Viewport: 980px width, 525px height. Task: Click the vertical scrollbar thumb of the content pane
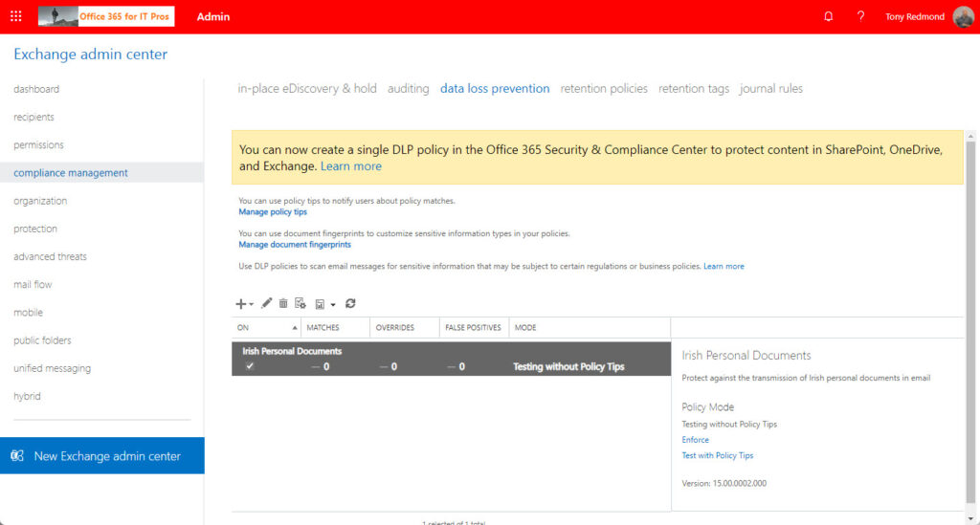pos(970,321)
